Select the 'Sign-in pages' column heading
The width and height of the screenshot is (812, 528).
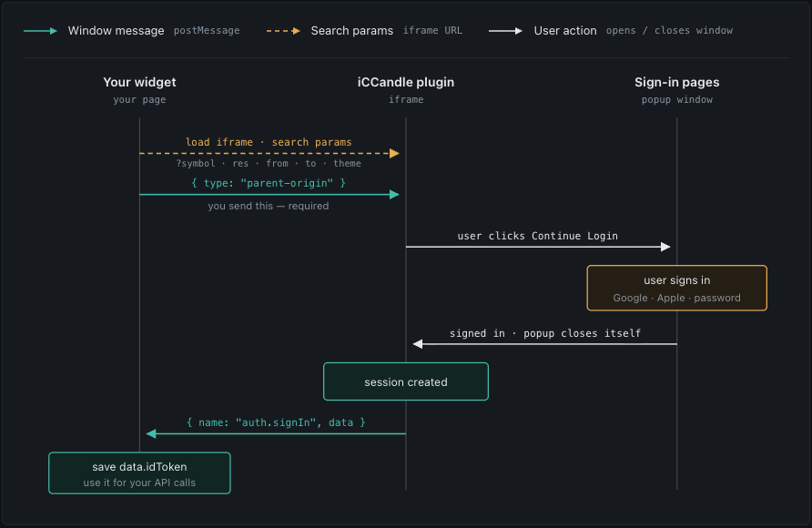(677, 82)
